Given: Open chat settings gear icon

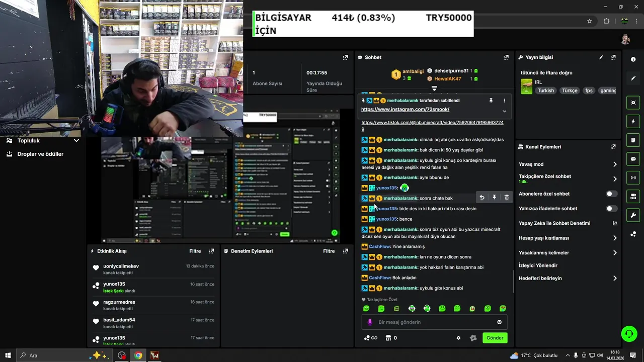Looking at the screenshot, I should (x=458, y=338).
